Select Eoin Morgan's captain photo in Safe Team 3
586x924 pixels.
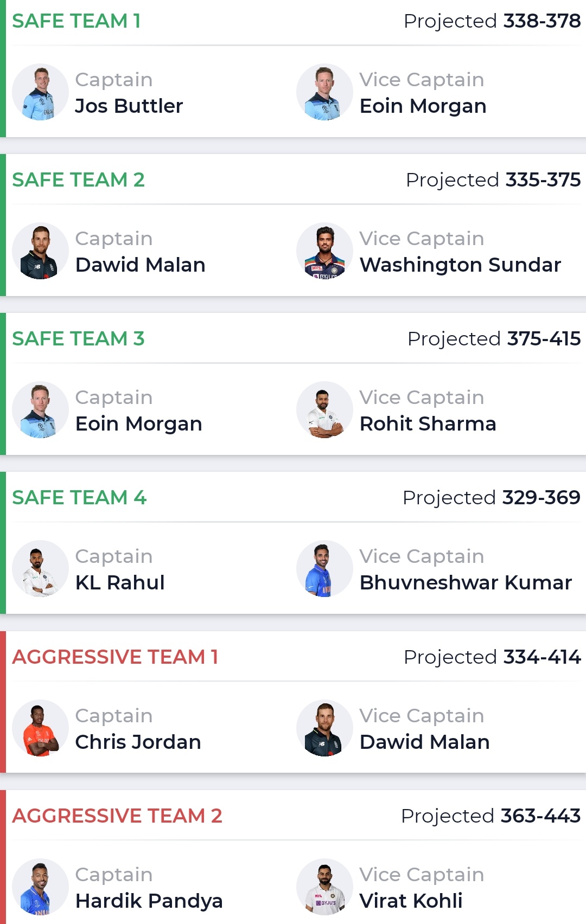[41, 410]
